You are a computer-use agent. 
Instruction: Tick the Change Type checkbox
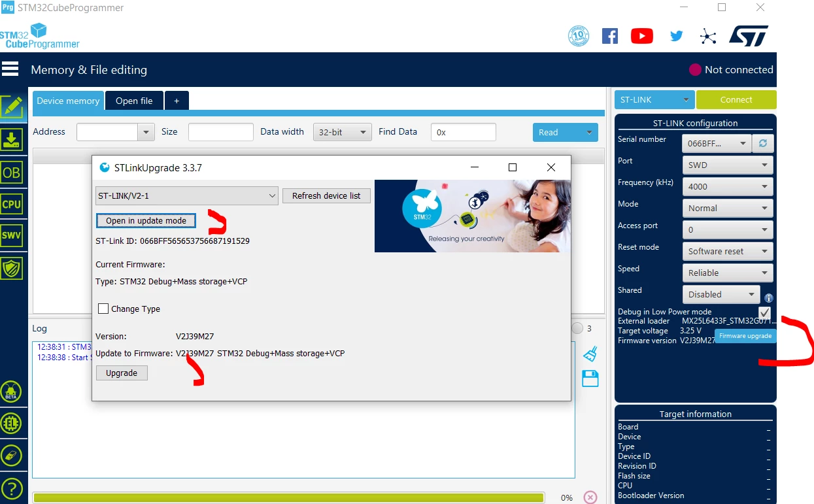pos(103,309)
